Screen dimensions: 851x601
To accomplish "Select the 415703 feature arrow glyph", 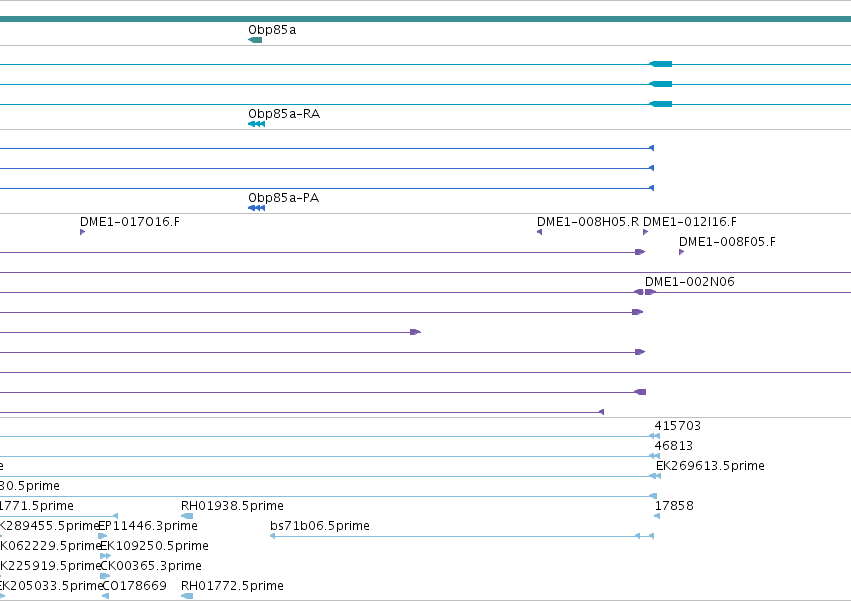I will (655, 436).
